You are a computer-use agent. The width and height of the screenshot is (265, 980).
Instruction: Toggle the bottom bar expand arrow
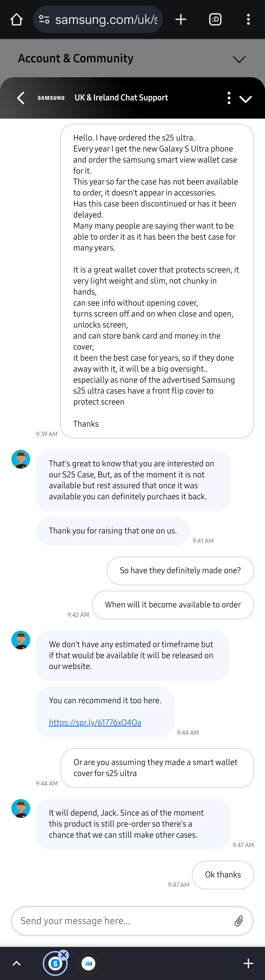16,963
